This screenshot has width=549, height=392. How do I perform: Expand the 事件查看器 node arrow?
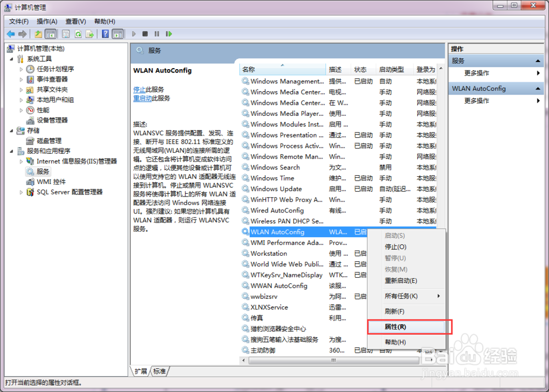21,80
